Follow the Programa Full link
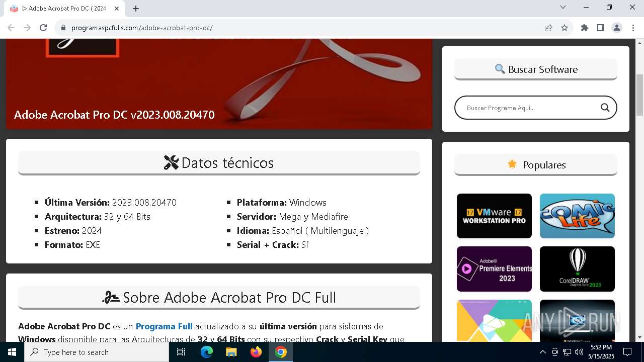This screenshot has width=644, height=362. pyautogui.click(x=164, y=326)
